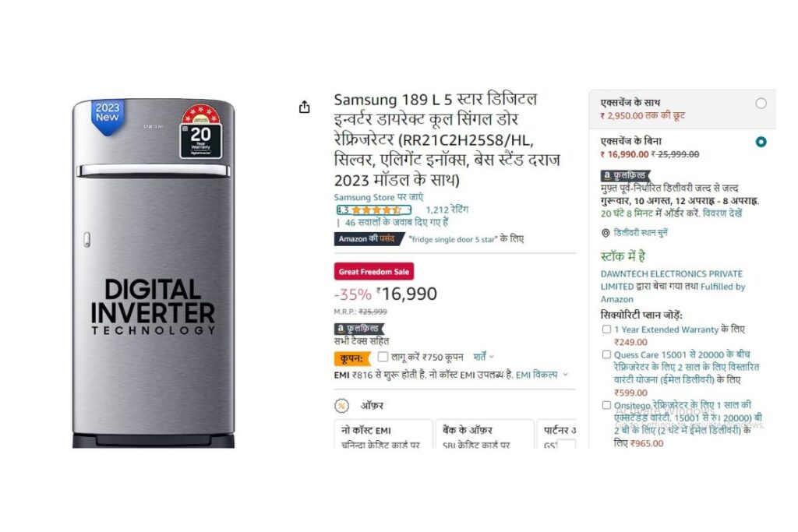The height and width of the screenshot is (532, 798).
Task: Open the Bank Offers card
Action: (485, 435)
